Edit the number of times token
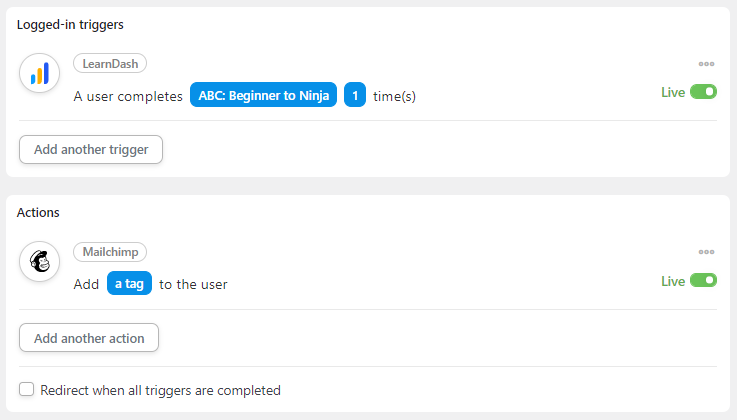The width and height of the screenshot is (737, 420). point(355,95)
